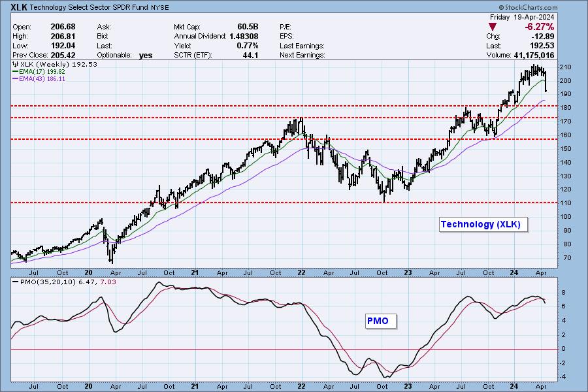Click the Last Earnings label
Viewport: 588px width, 392px height.
302,45
